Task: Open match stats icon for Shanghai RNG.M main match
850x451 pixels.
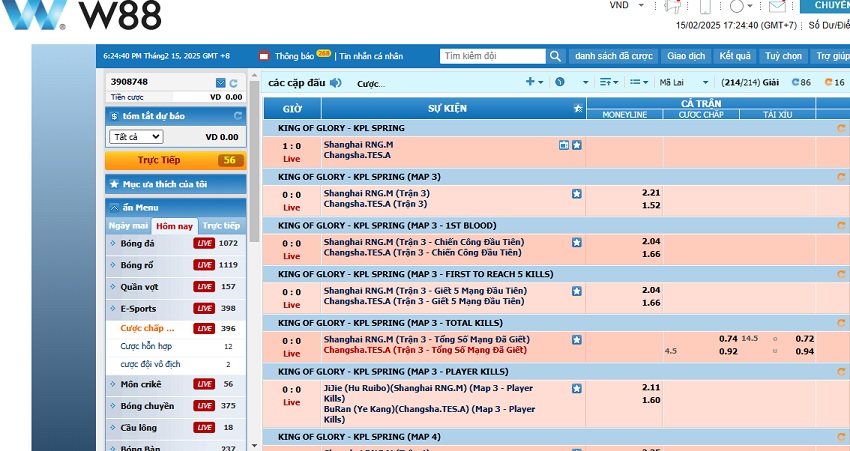Action: point(564,145)
